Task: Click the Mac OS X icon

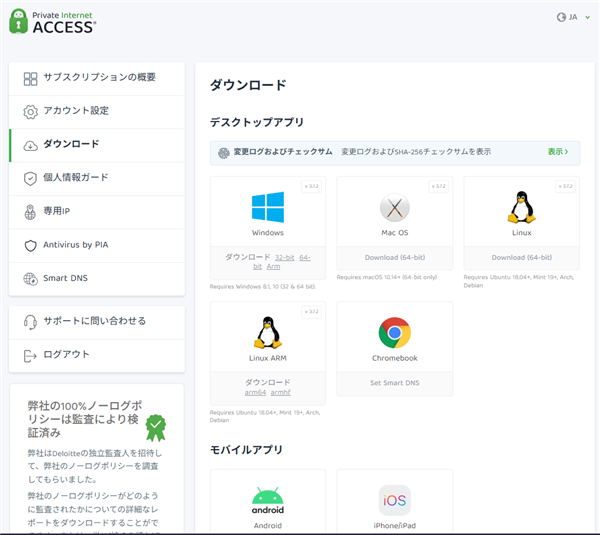Action: point(395,207)
